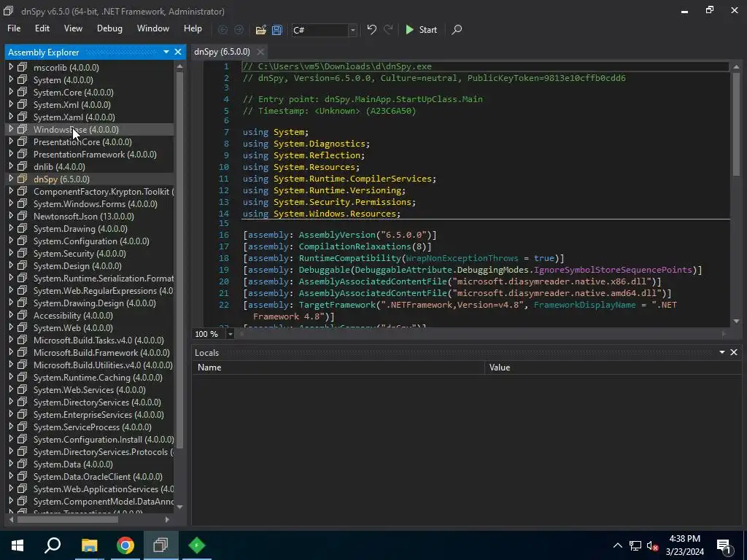
Task: Open File Explorer from the taskbar
Action: (x=89, y=545)
